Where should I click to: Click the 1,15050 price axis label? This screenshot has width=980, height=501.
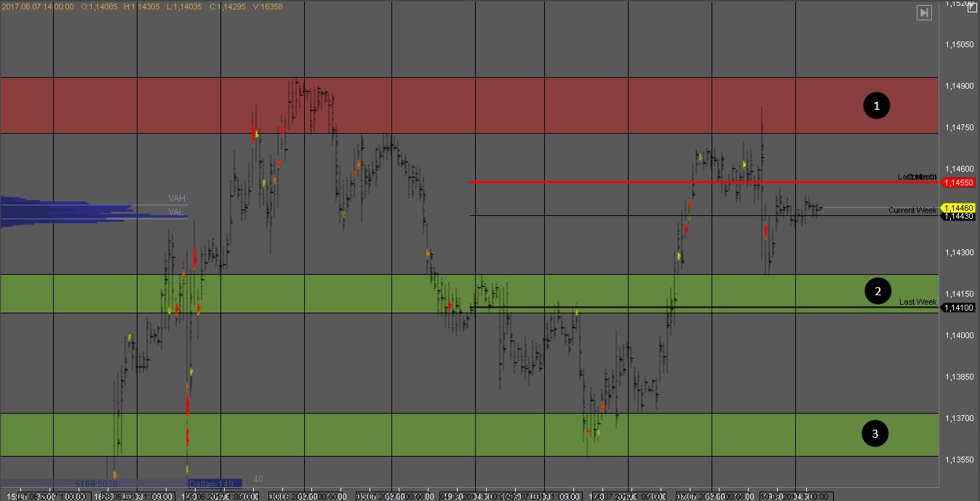959,45
